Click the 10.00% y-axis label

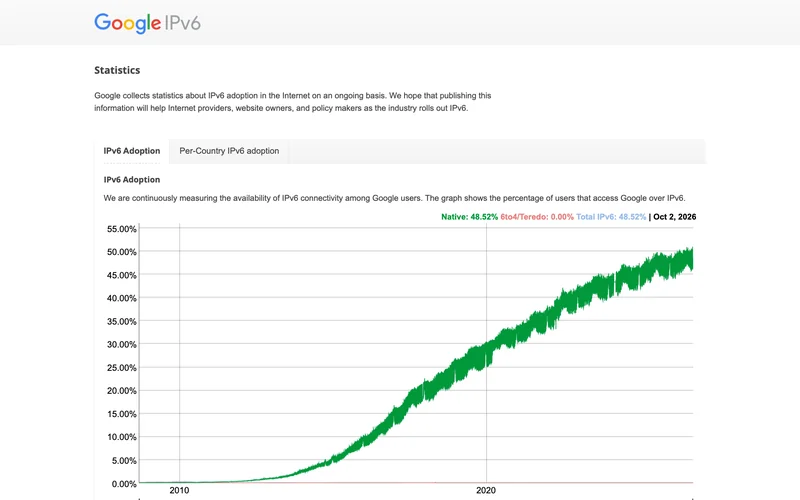click(121, 437)
